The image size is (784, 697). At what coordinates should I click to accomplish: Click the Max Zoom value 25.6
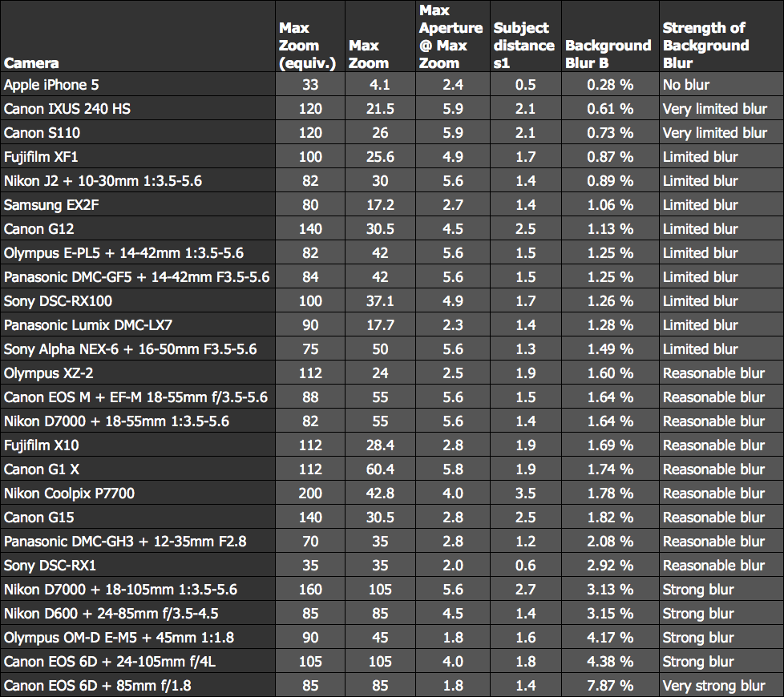[380, 156]
